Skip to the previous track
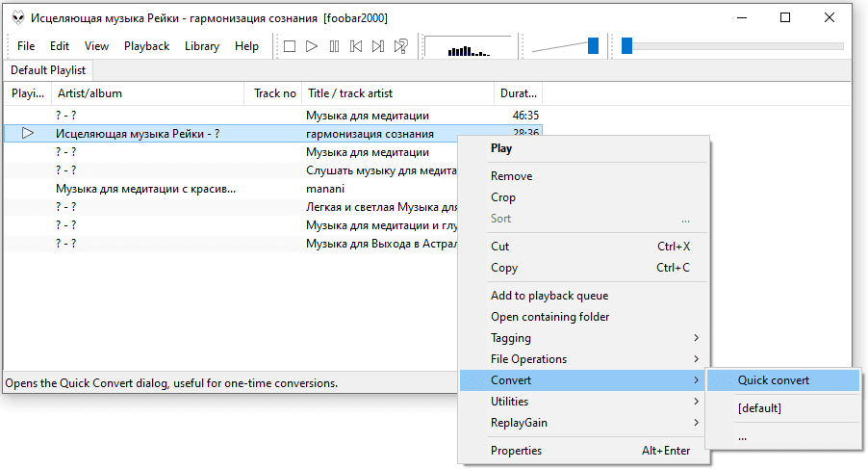 (356, 46)
